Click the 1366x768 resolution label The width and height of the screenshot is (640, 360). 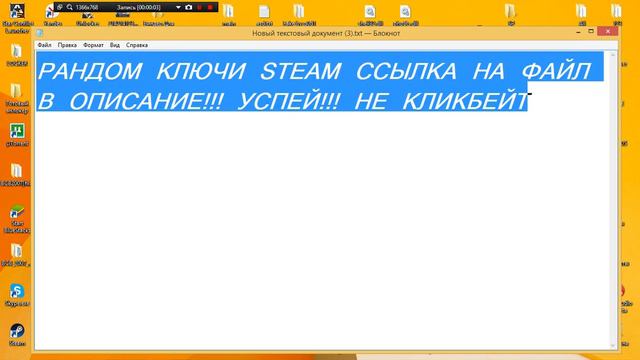[x=87, y=7]
